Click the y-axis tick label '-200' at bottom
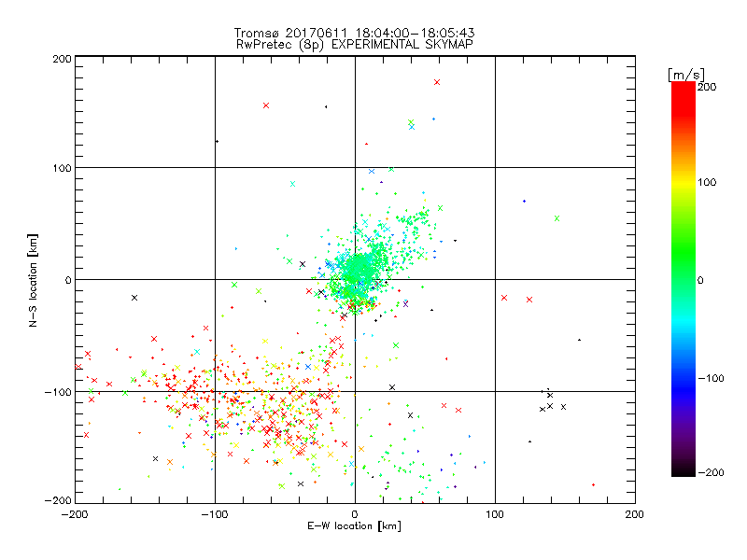The image size is (747, 560). [x=58, y=500]
